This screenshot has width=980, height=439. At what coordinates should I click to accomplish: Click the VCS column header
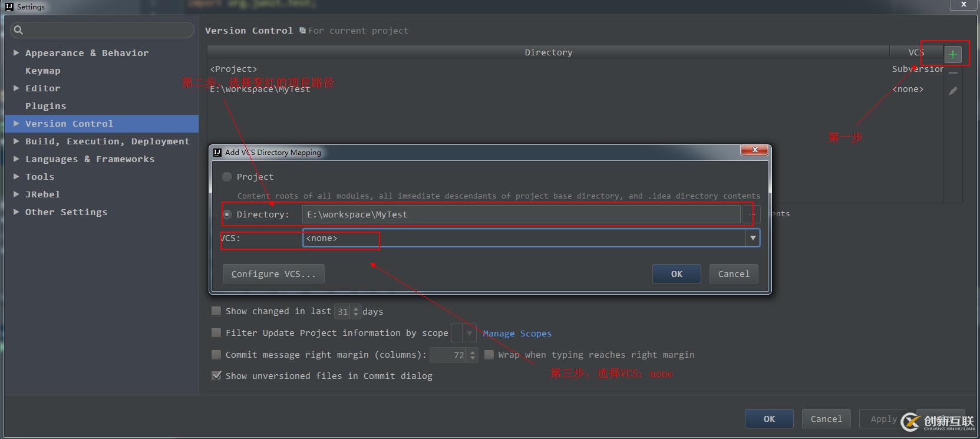[916, 52]
